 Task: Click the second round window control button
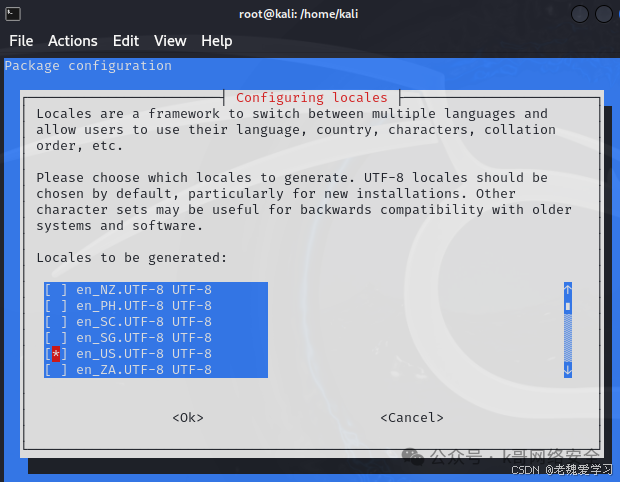click(x=604, y=14)
